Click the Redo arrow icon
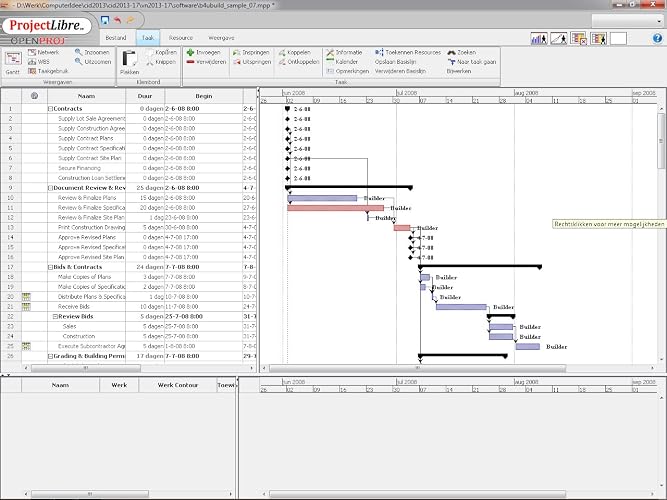 pyautogui.click(x=130, y=20)
